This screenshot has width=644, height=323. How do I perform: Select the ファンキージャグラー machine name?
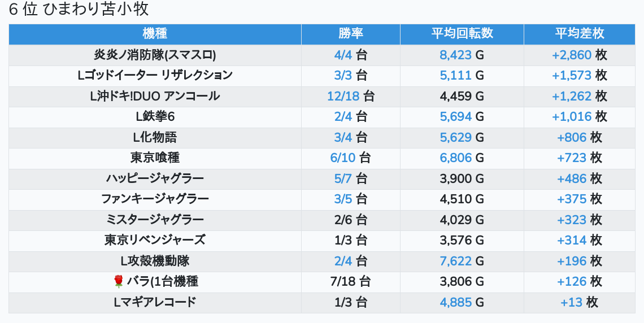155,199
